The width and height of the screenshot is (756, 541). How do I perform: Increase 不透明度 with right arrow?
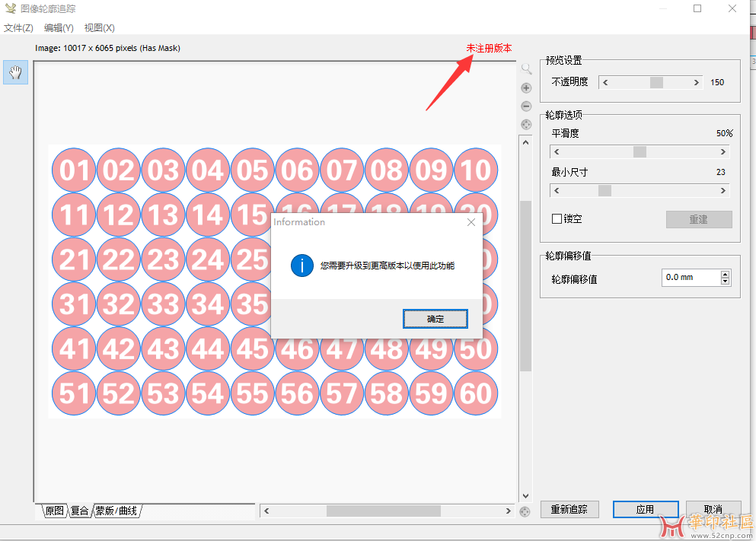[696, 82]
